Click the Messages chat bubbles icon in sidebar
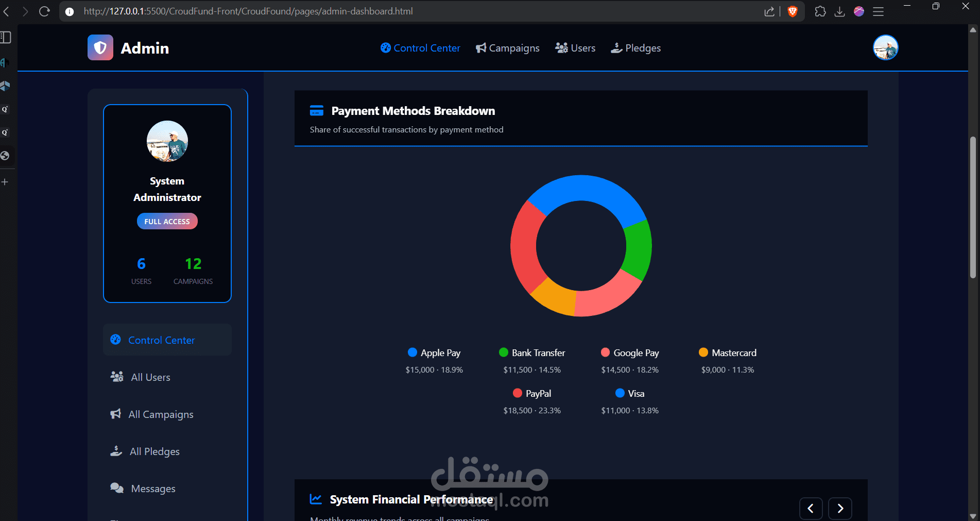This screenshot has width=980, height=521. click(117, 488)
